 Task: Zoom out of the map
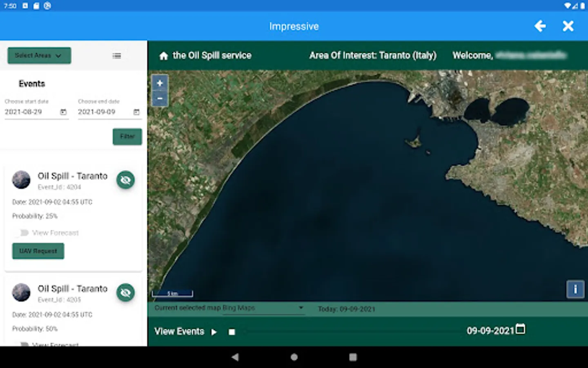coord(160,99)
